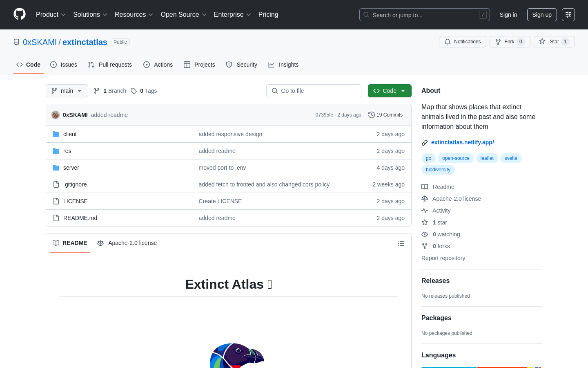
Task: Expand the Open Source menu
Action: click(x=184, y=15)
